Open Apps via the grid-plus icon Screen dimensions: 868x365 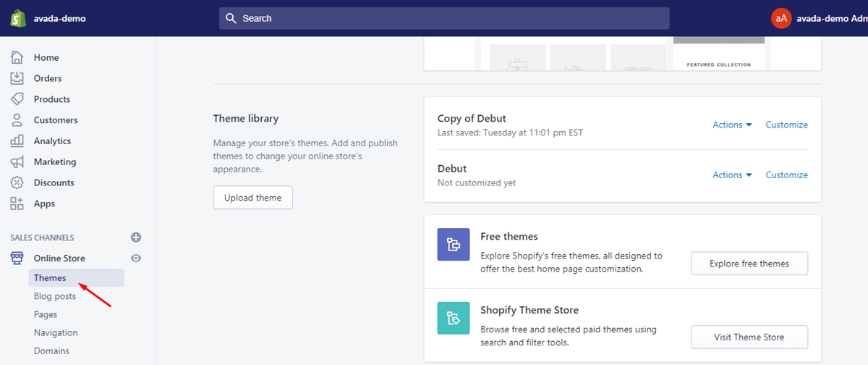pos(17,204)
